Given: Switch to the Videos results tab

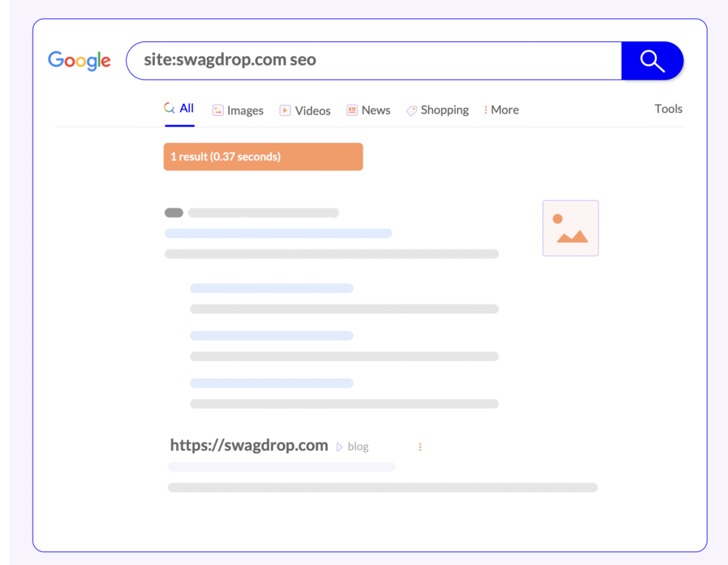Looking at the screenshot, I should (305, 110).
